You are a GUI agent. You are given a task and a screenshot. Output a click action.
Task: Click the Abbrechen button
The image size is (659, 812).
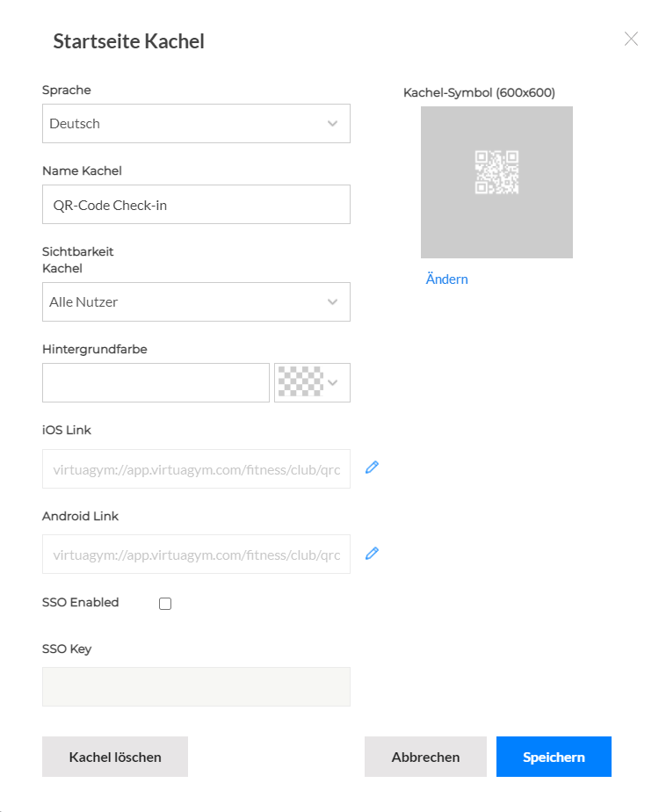pyautogui.click(x=425, y=757)
